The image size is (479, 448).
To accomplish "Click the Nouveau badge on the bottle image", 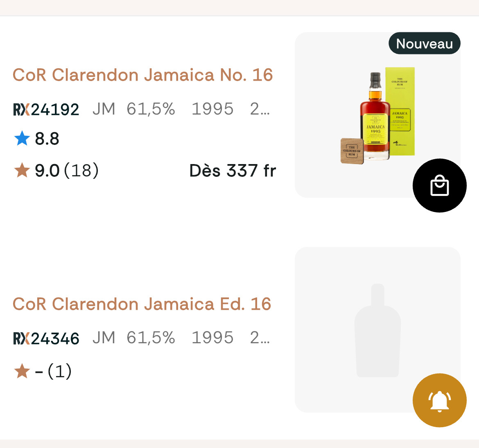I will 425,43.
